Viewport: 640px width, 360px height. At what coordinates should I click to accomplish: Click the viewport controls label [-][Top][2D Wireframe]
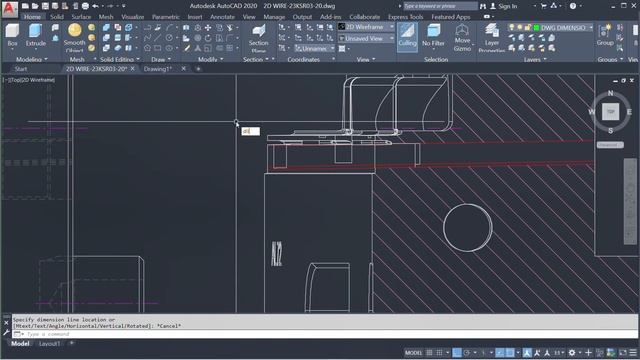tap(29, 80)
